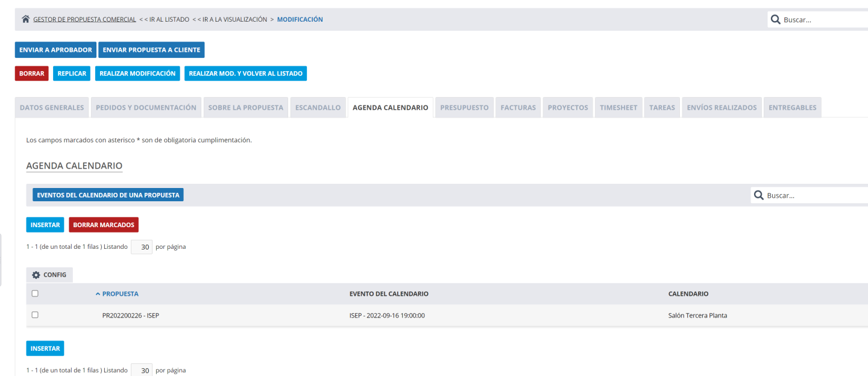Click the calendar events search magnifier icon
Image resolution: width=868 pixels, height=376 pixels.
(759, 195)
